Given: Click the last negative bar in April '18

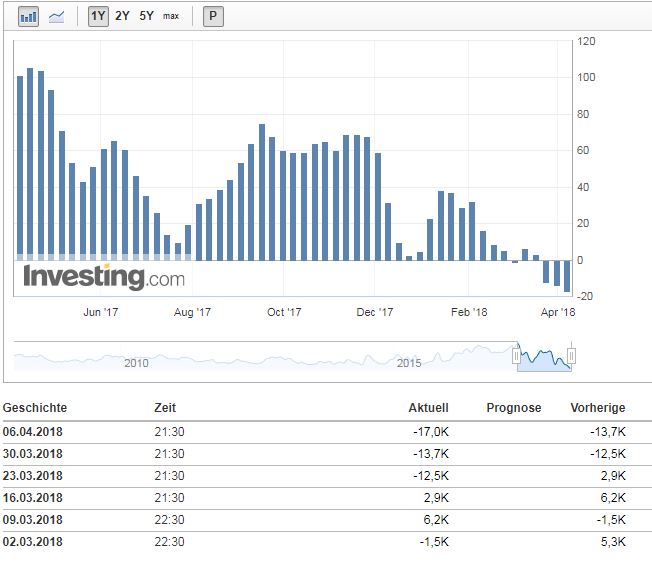Looking at the screenshot, I should pyautogui.click(x=567, y=276).
